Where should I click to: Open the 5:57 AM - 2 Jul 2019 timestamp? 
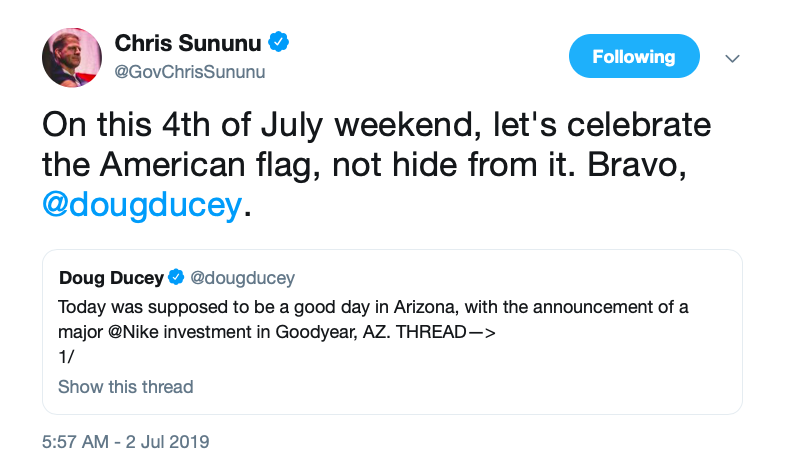click(125, 442)
